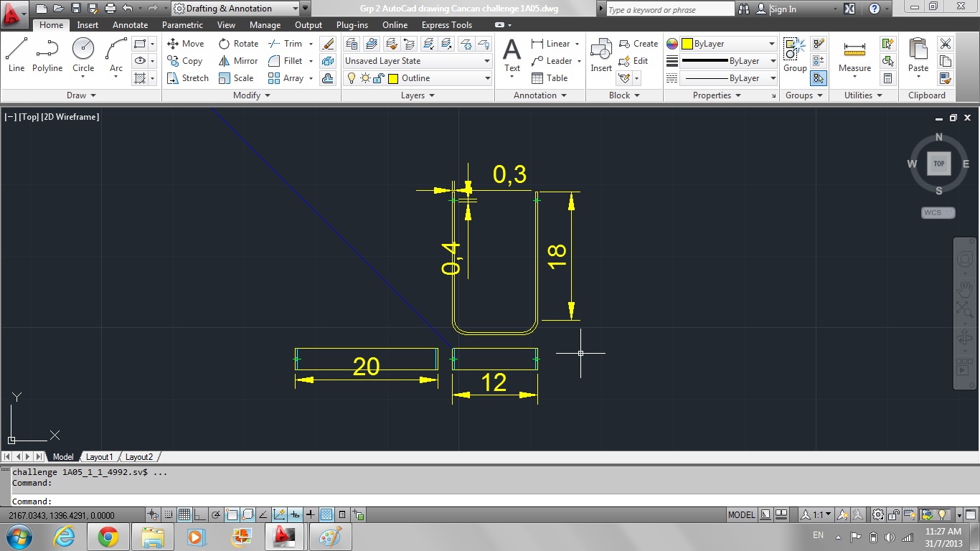
Task: Open the Unsaved Layer State dropdown
Action: pos(486,61)
